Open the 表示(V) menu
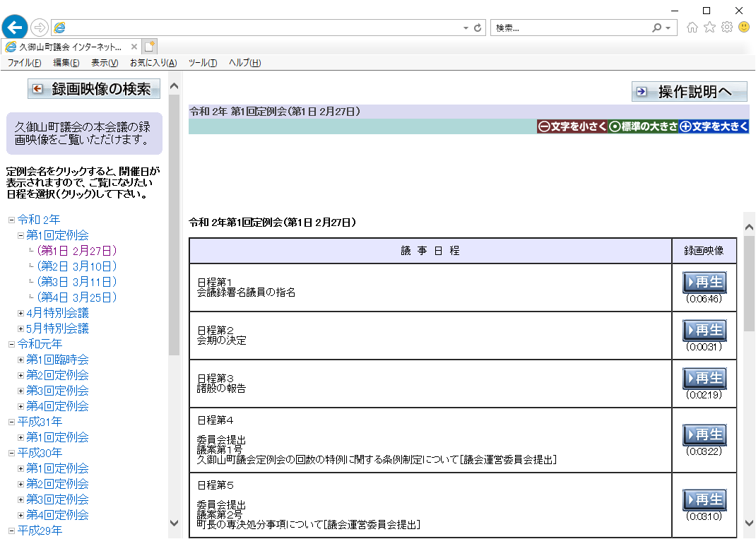756x539 pixels. (105, 63)
